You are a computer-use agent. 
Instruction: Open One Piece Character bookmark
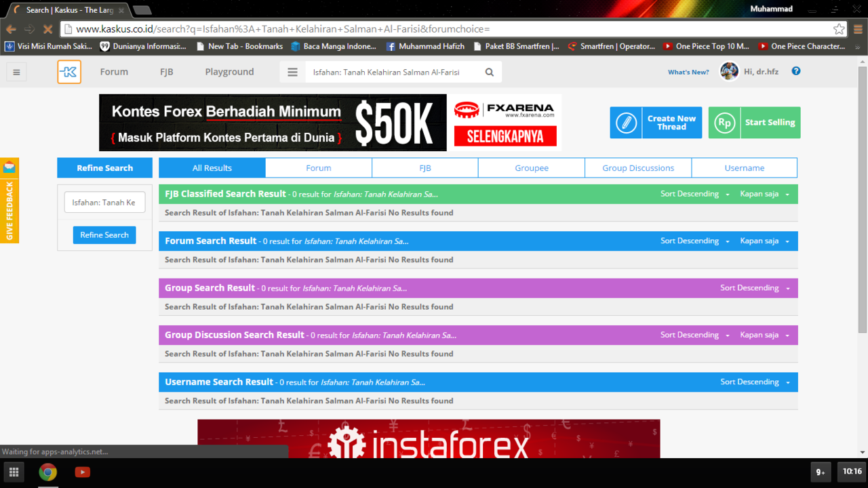[x=802, y=46]
